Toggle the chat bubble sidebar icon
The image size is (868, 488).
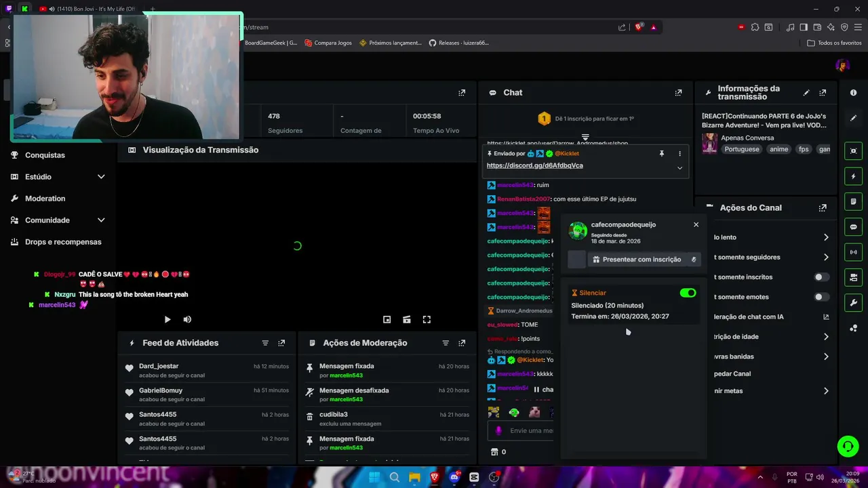tap(853, 227)
